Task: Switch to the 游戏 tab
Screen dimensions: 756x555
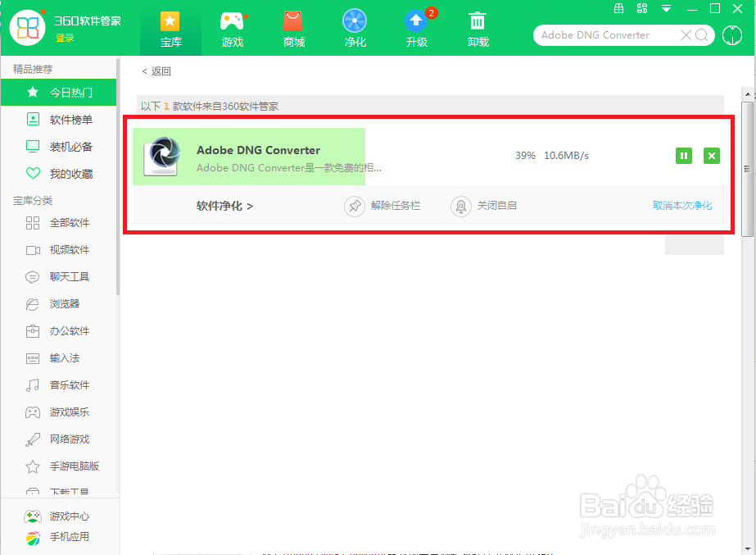Action: click(233, 29)
